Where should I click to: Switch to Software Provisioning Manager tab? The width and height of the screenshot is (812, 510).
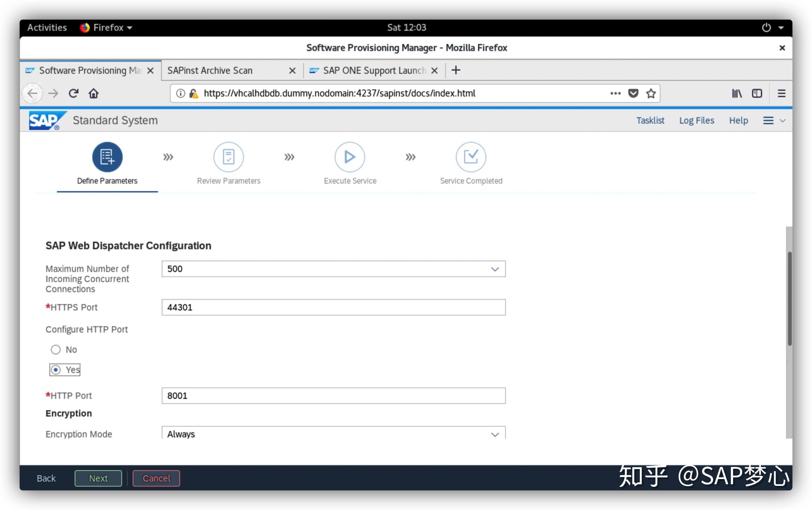tap(90, 70)
